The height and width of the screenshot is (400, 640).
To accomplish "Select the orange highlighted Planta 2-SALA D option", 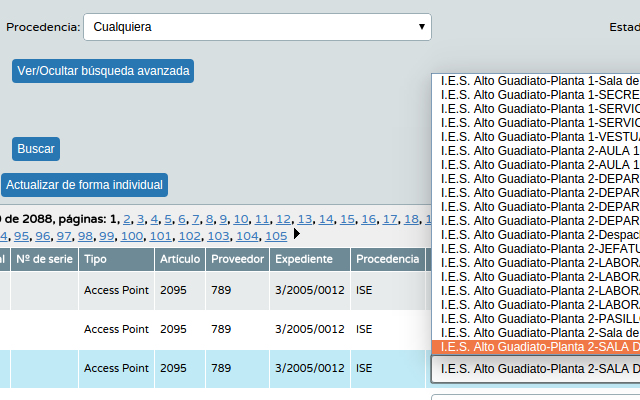I will 536,347.
